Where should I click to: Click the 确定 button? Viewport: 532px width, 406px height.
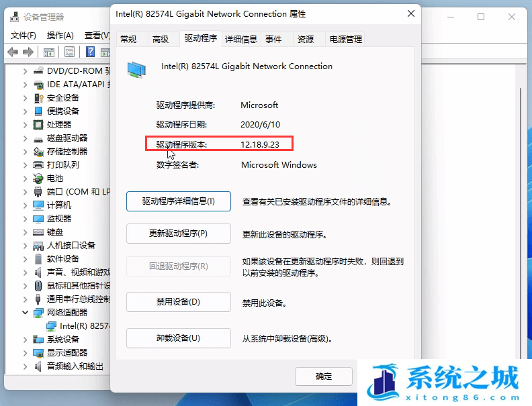pyautogui.click(x=324, y=376)
